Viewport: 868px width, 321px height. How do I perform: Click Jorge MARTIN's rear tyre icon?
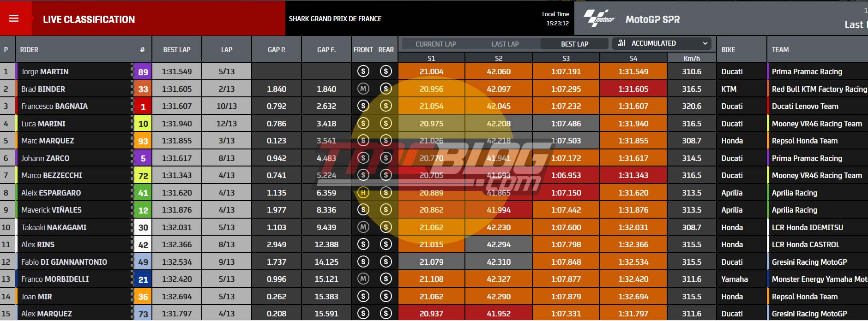(x=386, y=71)
